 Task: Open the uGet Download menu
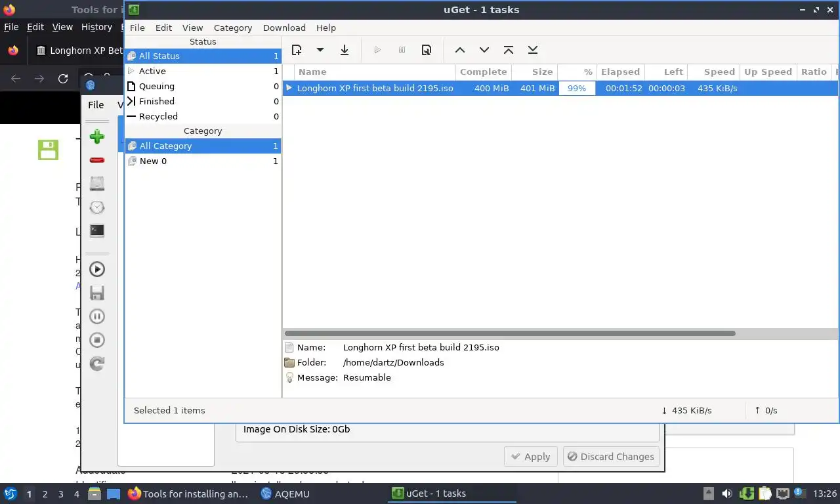(x=284, y=28)
